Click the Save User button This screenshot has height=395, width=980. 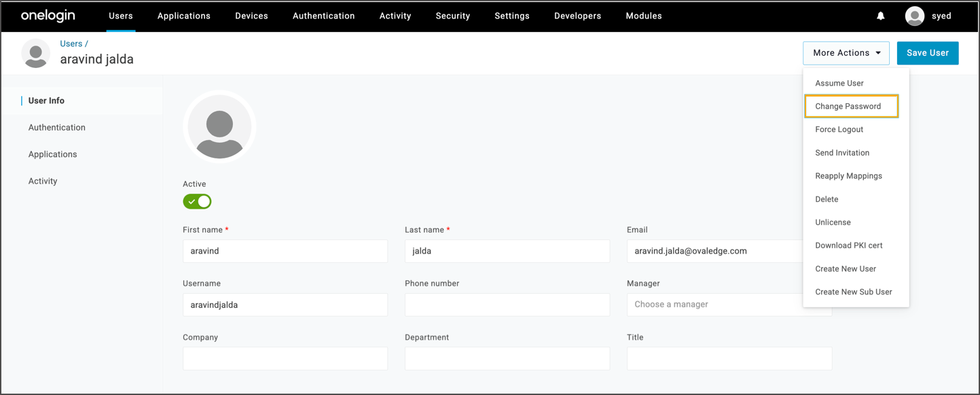pos(927,53)
